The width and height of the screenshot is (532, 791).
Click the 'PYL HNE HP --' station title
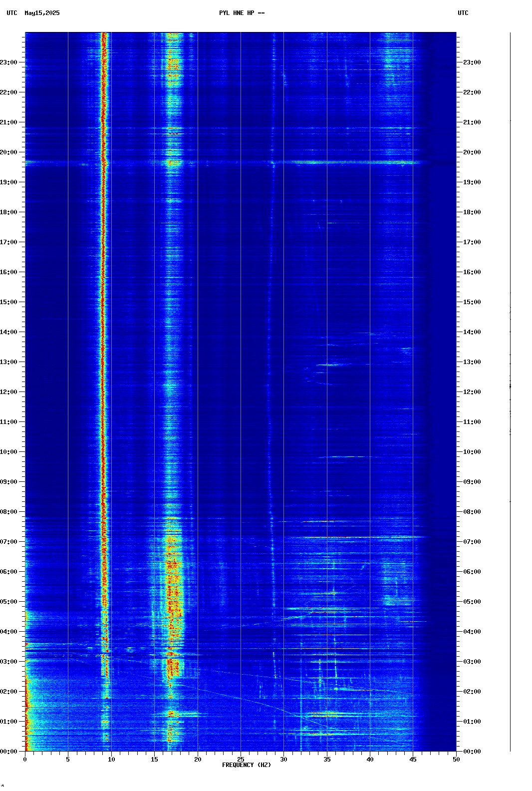point(242,13)
